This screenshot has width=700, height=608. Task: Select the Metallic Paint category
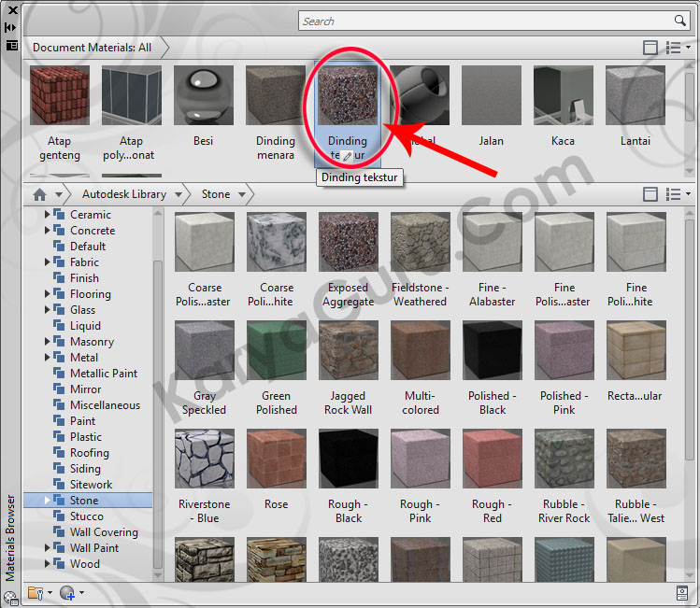pos(103,374)
